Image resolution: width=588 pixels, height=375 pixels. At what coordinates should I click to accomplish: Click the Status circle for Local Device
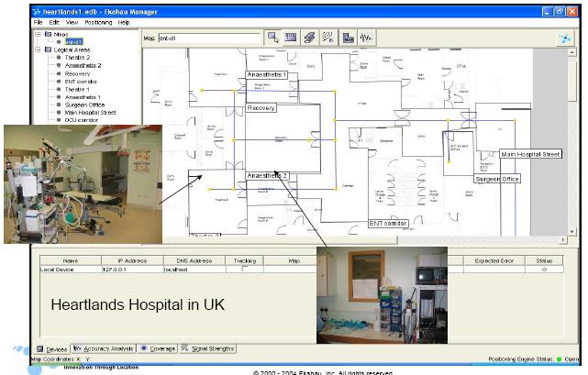pyautogui.click(x=544, y=270)
